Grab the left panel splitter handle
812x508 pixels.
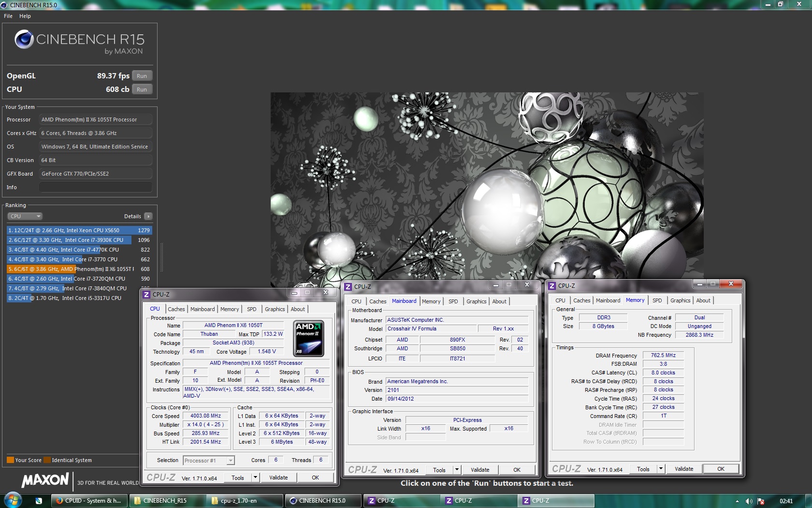(x=161, y=257)
